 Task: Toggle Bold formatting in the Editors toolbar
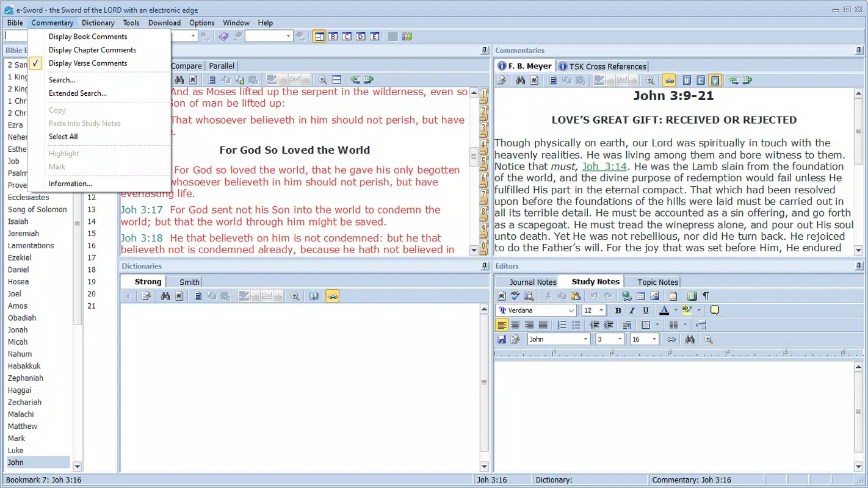(618, 310)
